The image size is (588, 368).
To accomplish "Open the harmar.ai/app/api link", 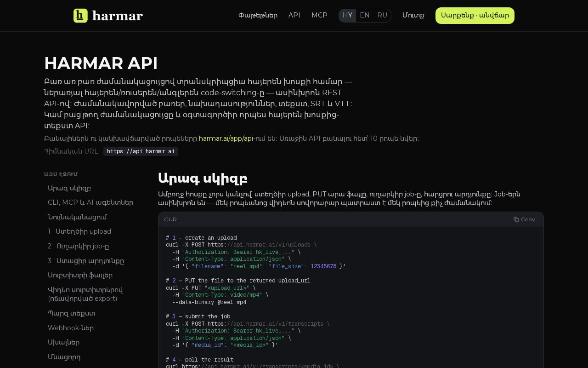I will pyautogui.click(x=226, y=138).
